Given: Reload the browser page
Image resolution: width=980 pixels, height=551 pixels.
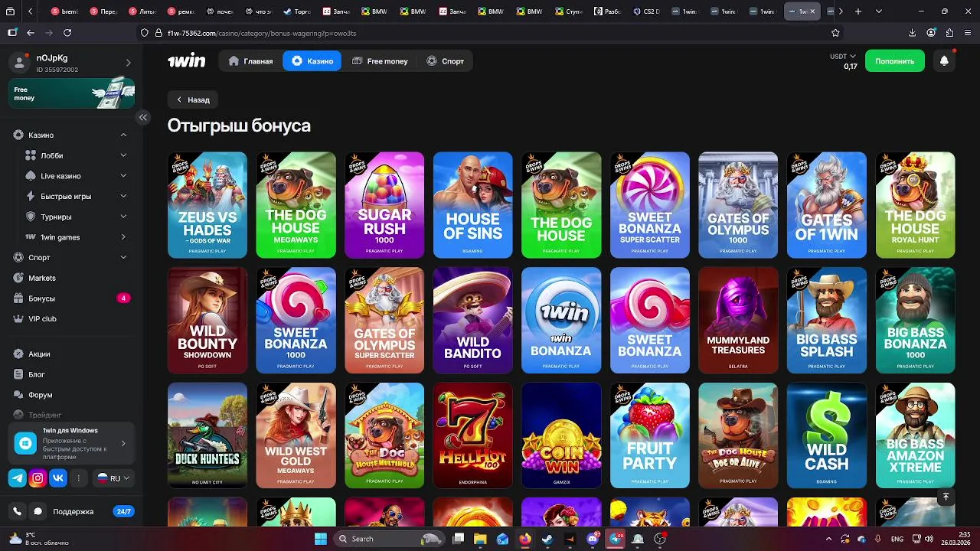Looking at the screenshot, I should [x=67, y=33].
